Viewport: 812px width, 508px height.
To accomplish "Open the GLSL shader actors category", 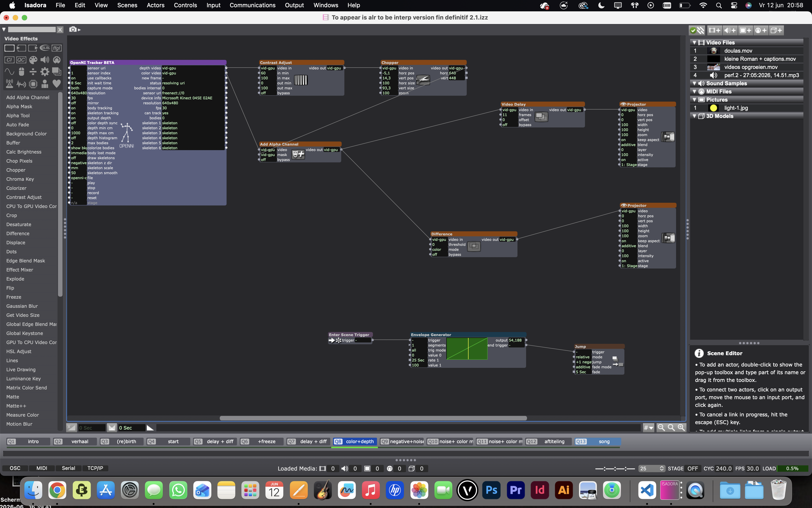I will [45, 48].
